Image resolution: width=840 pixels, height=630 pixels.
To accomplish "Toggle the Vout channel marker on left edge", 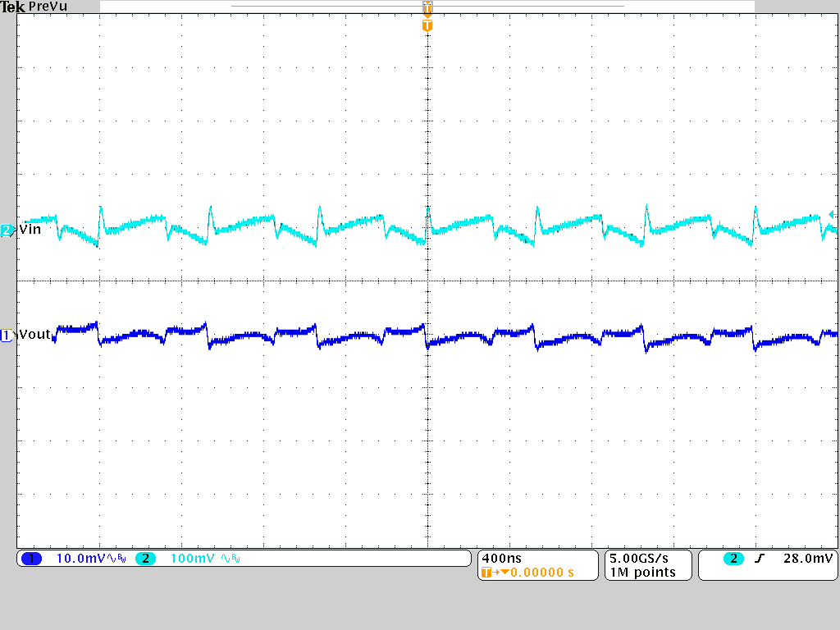I will pyautogui.click(x=5, y=335).
